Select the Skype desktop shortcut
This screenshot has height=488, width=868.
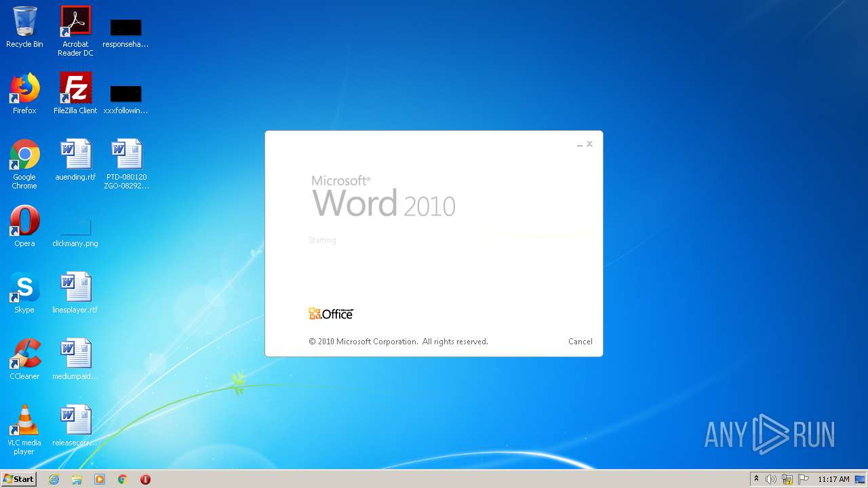click(24, 293)
